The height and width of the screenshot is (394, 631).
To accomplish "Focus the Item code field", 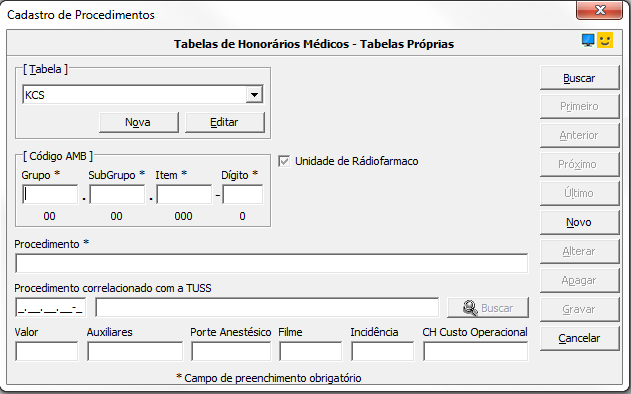I will click(184, 194).
